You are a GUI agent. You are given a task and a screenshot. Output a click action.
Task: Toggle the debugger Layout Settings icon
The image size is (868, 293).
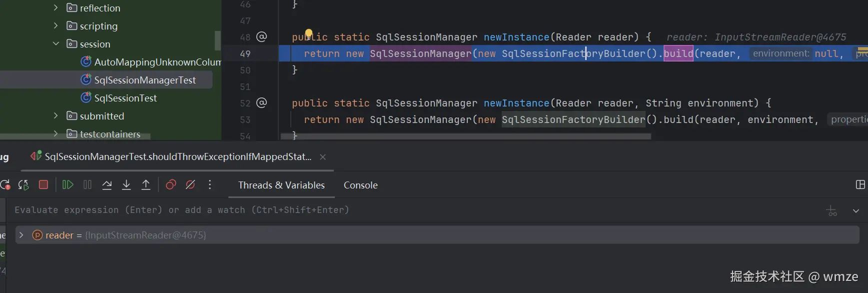coord(860,185)
